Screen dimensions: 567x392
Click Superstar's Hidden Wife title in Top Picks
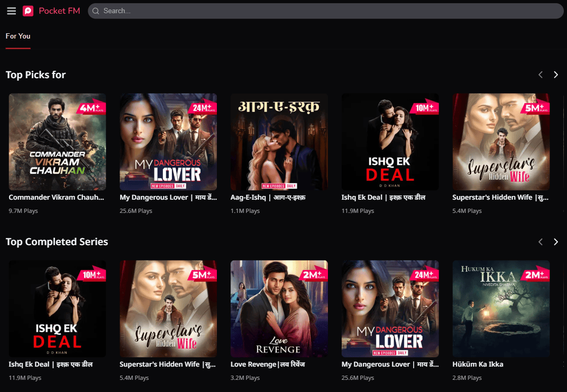coord(500,197)
